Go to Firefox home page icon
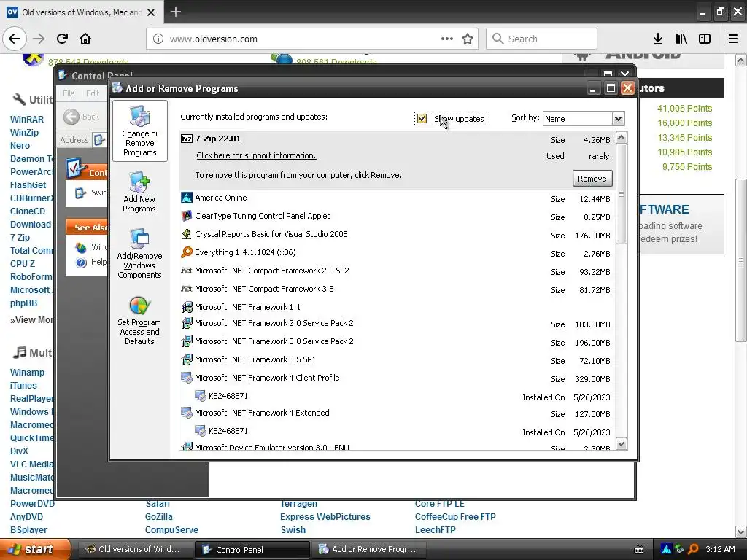Screen dimensions: 747x560 tap(85, 39)
